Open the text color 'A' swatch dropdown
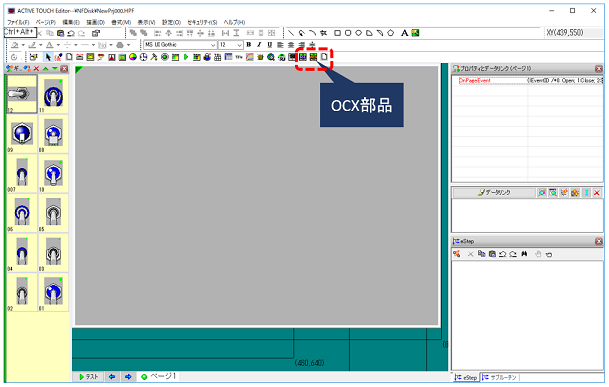609x387 pixels. (58, 45)
